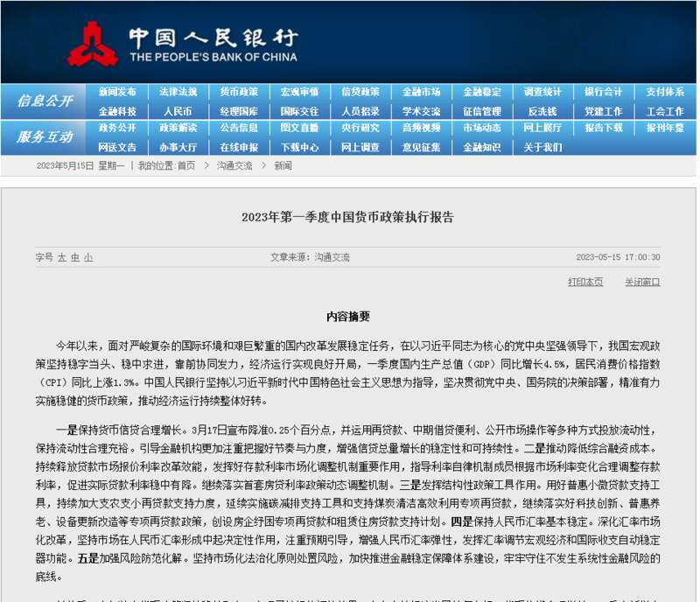Set font size to 中
The height and width of the screenshot is (602, 700).
point(75,257)
